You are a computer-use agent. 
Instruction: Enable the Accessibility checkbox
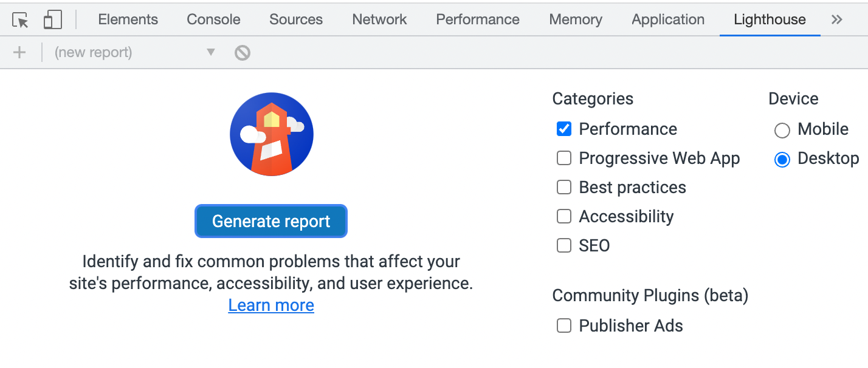coord(564,216)
